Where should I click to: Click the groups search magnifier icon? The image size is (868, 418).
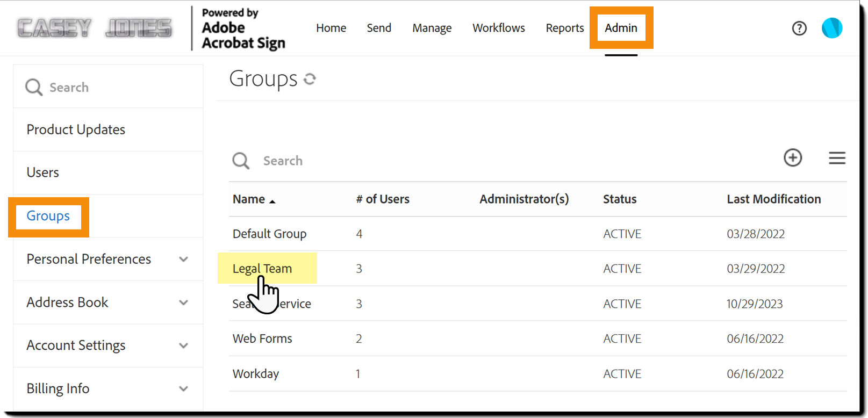pos(241,161)
